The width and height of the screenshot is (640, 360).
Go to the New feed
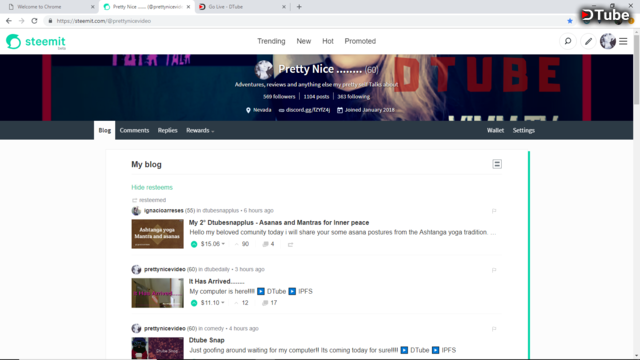(304, 41)
